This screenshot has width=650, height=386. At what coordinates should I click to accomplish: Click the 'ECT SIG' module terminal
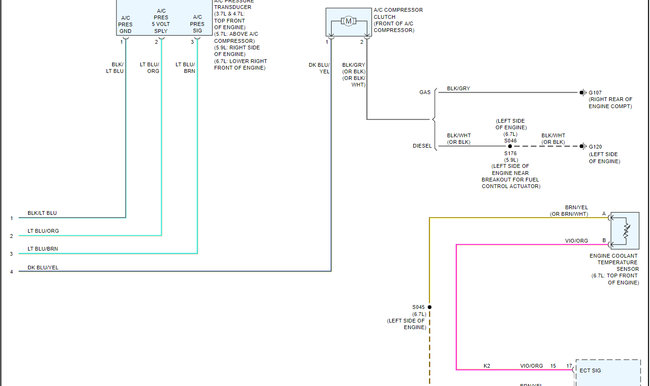click(x=589, y=370)
